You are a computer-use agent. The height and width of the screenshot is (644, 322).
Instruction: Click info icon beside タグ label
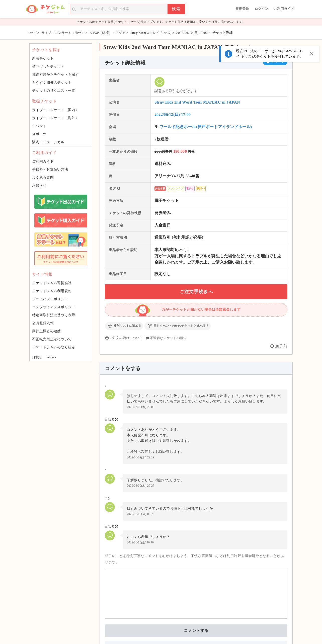coord(119,188)
